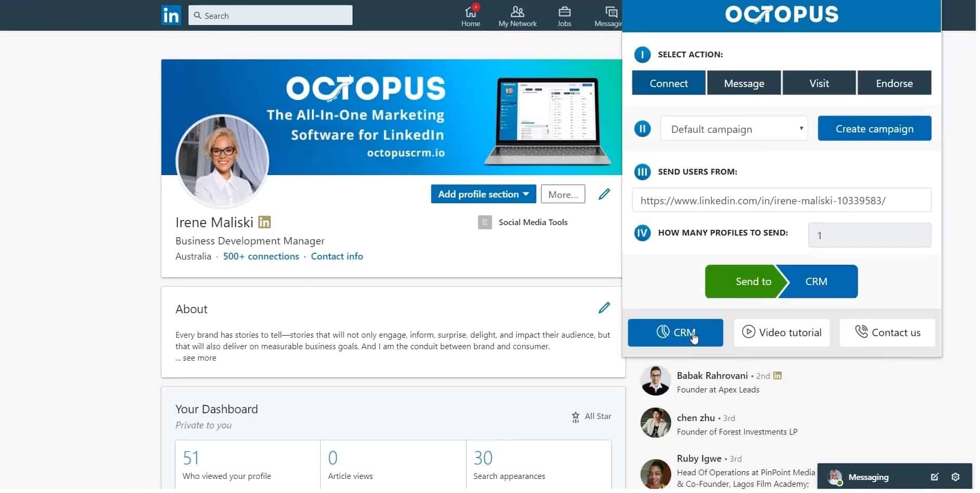Open My Network nav icon
This screenshot has width=980, height=493.
tap(518, 16)
